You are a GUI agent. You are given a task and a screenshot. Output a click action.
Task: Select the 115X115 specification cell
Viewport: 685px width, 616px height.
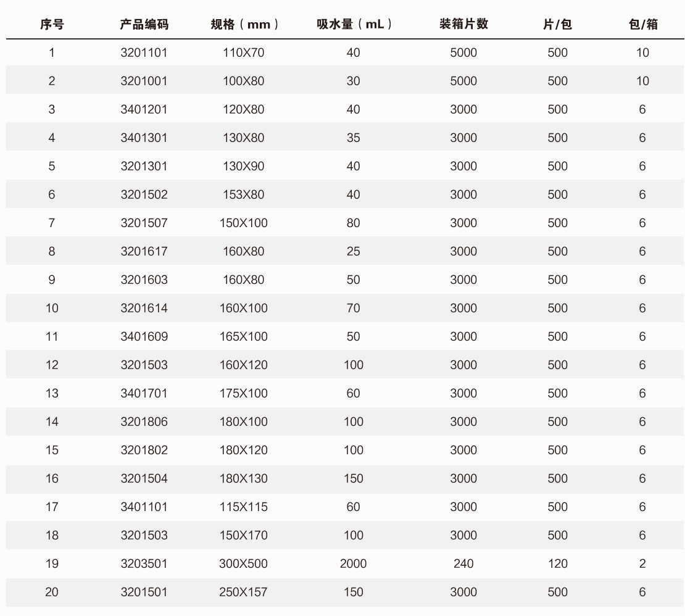pos(243,507)
